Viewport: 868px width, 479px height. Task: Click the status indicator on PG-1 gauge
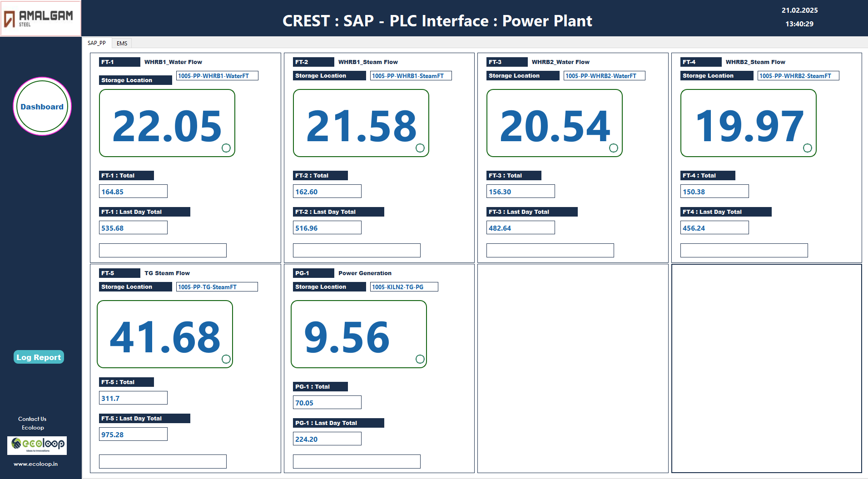(x=419, y=359)
